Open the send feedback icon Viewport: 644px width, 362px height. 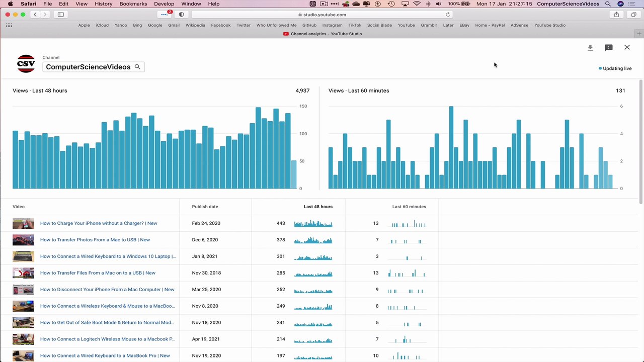tap(609, 48)
